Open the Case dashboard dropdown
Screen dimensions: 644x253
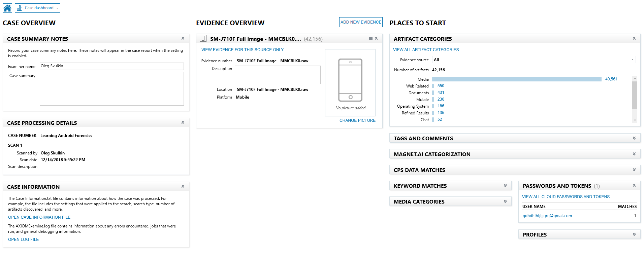point(37,8)
